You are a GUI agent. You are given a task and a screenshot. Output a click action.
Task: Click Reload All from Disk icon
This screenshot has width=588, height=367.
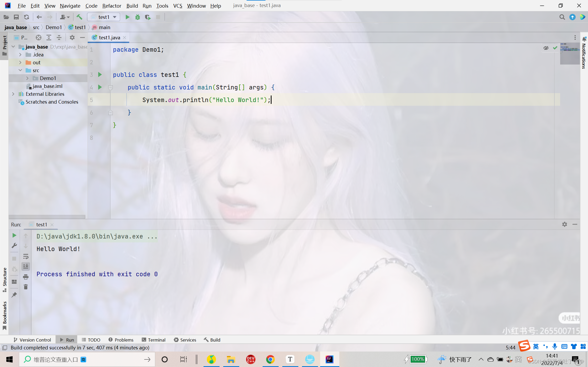(x=27, y=17)
